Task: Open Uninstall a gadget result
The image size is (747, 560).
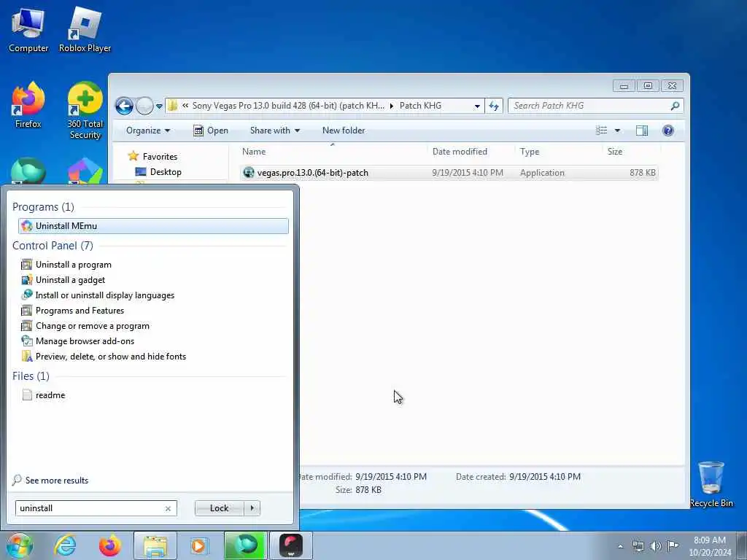Action: coord(70,280)
